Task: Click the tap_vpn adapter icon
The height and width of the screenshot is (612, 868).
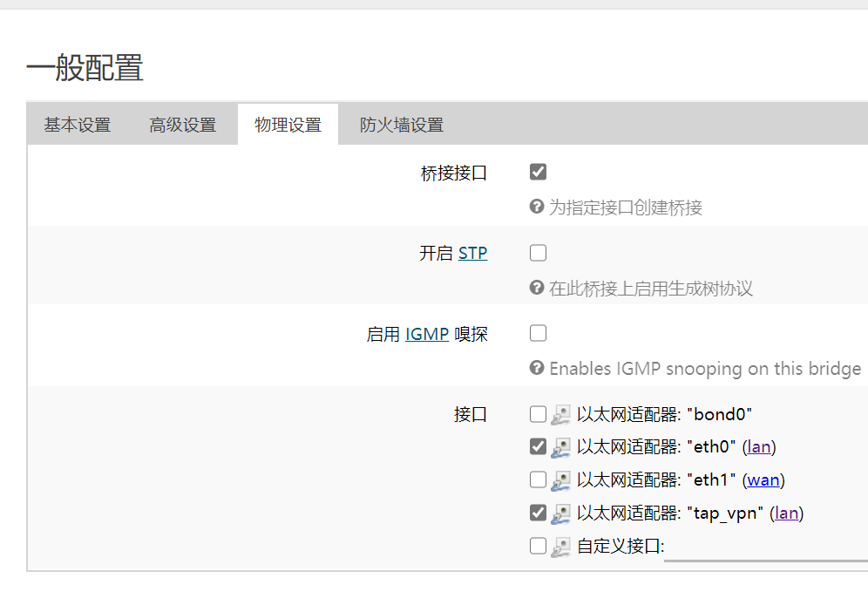Action: coord(561,513)
